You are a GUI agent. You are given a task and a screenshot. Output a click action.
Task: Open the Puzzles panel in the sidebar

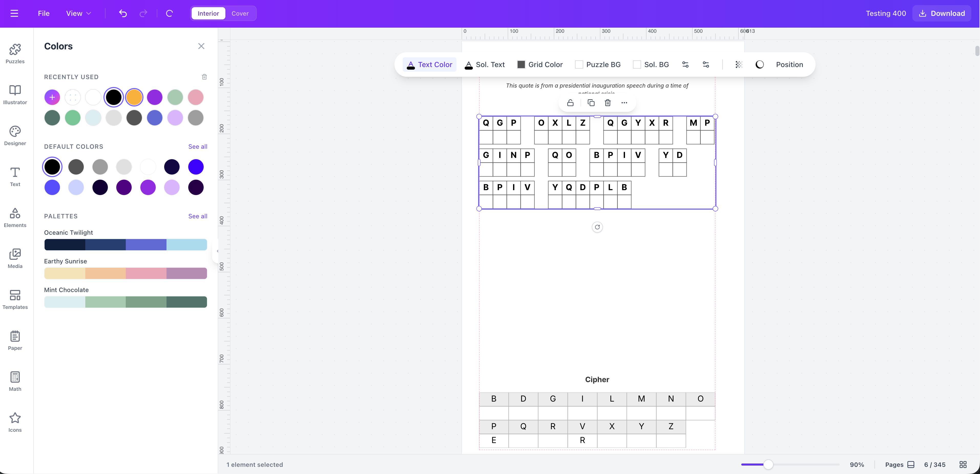click(x=15, y=53)
